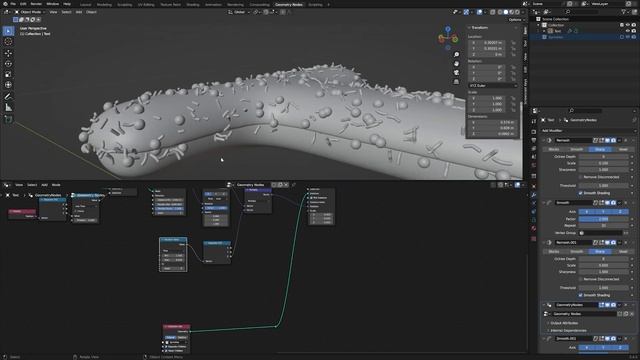This screenshot has height=360, width=640.
Task: Toggle visibility eye of Collection in outliner
Action: (628, 25)
